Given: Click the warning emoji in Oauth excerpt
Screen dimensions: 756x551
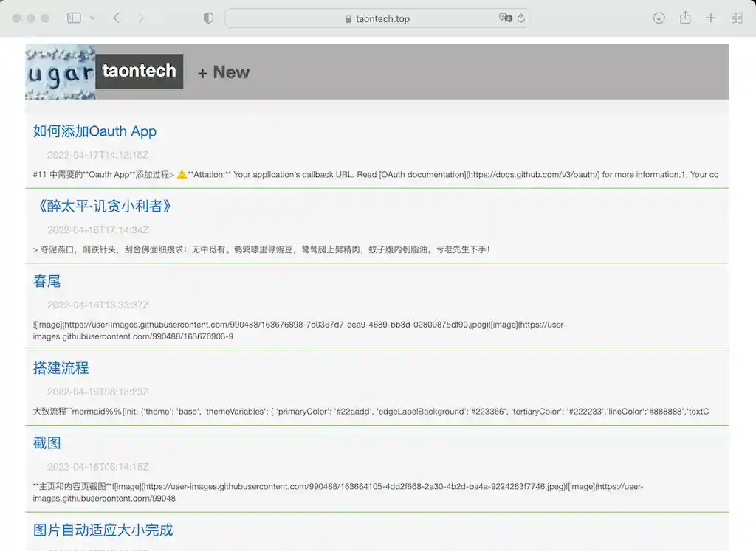Looking at the screenshot, I should coord(182,174).
